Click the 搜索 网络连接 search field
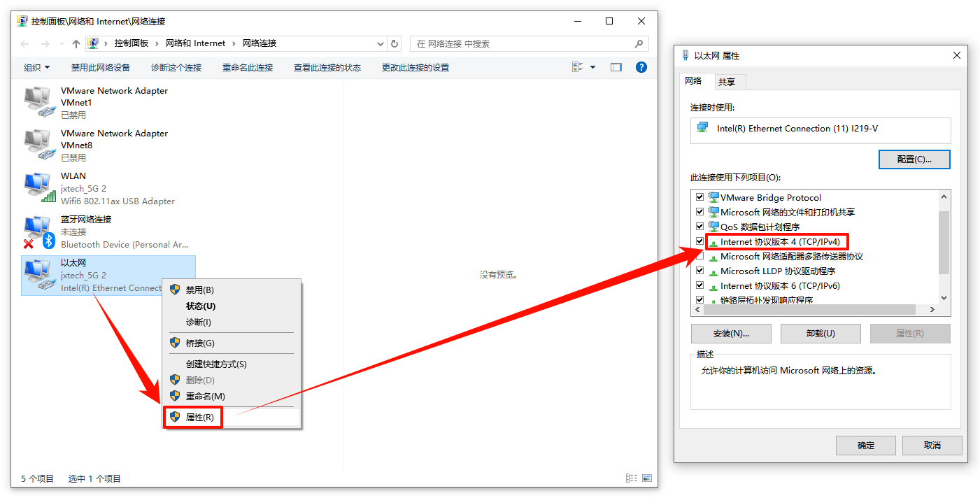This screenshot has width=980, height=498. [x=530, y=43]
